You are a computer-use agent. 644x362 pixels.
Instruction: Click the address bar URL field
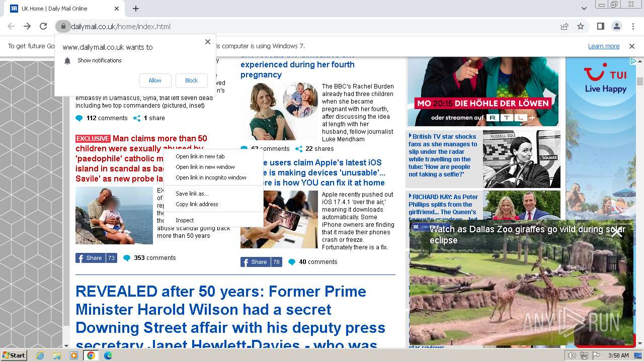tap(312, 26)
